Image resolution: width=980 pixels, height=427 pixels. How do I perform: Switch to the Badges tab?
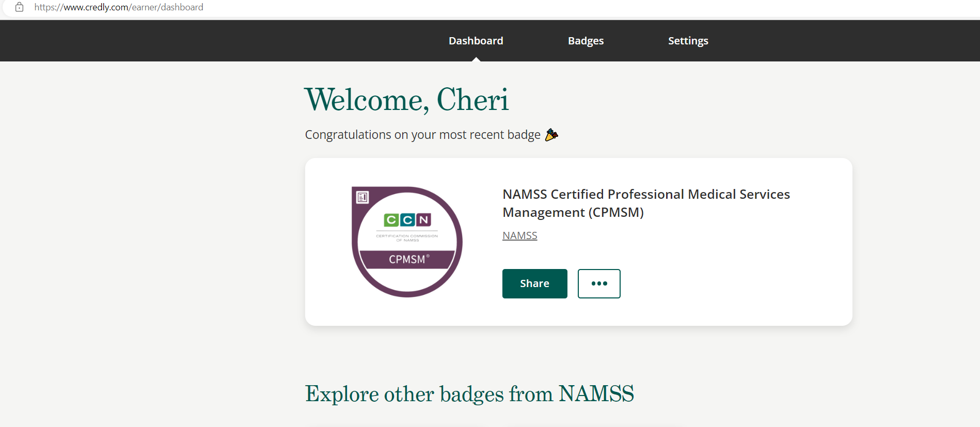(586, 41)
